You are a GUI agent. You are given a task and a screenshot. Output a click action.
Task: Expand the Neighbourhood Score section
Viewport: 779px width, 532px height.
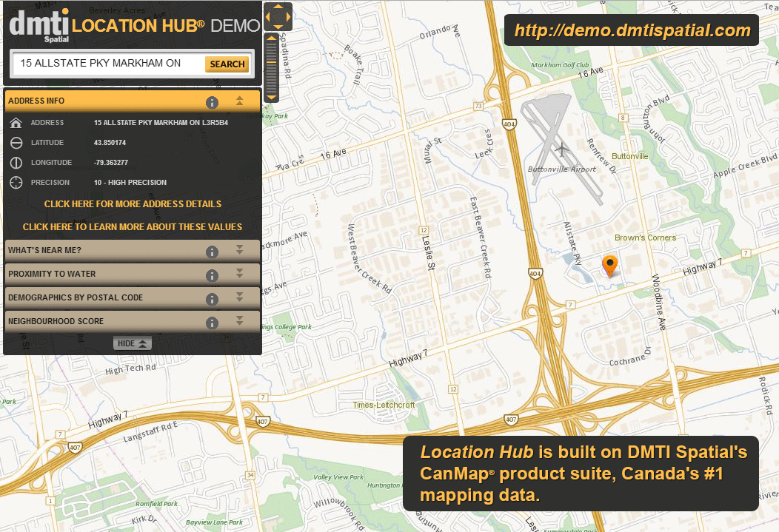(239, 321)
